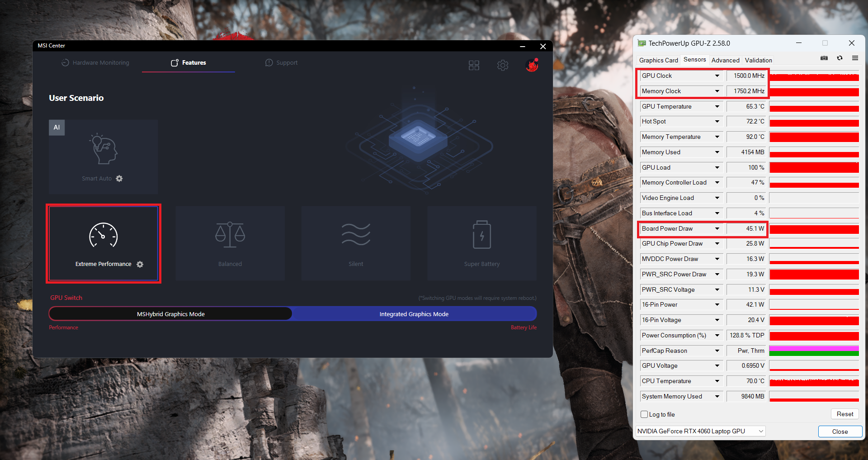Viewport: 868px width, 460px height.
Task: Click the GPU-Z refresh icon
Action: pyautogui.click(x=840, y=58)
